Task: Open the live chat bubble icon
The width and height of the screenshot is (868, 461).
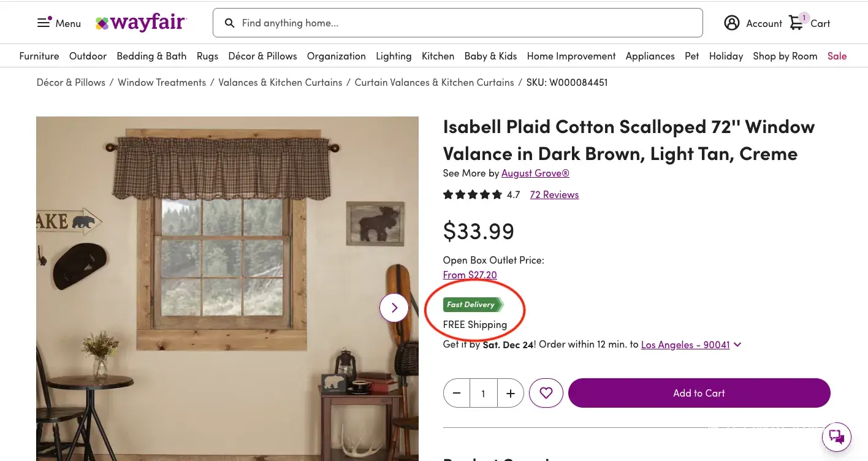Action: point(836,437)
